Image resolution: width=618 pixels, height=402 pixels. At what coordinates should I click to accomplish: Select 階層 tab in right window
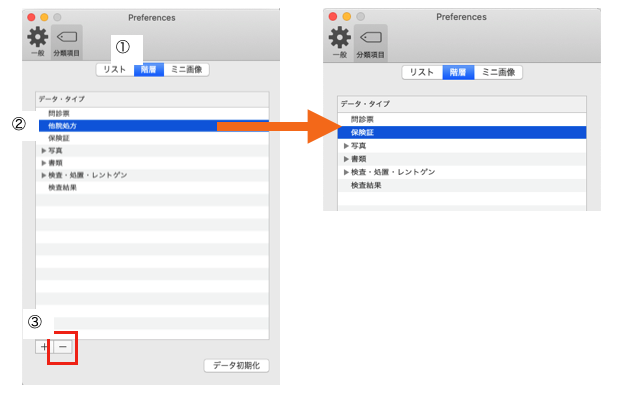coord(457,73)
